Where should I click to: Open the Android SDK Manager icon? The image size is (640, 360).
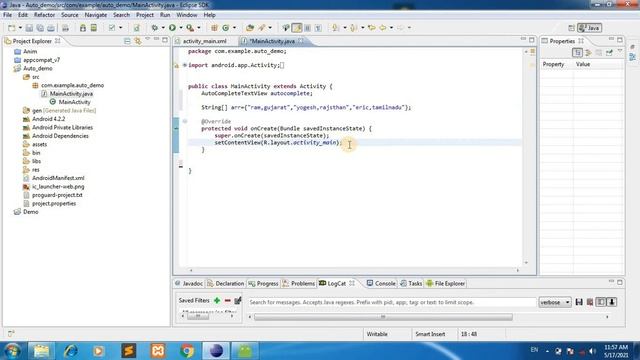pyautogui.click(x=83, y=28)
